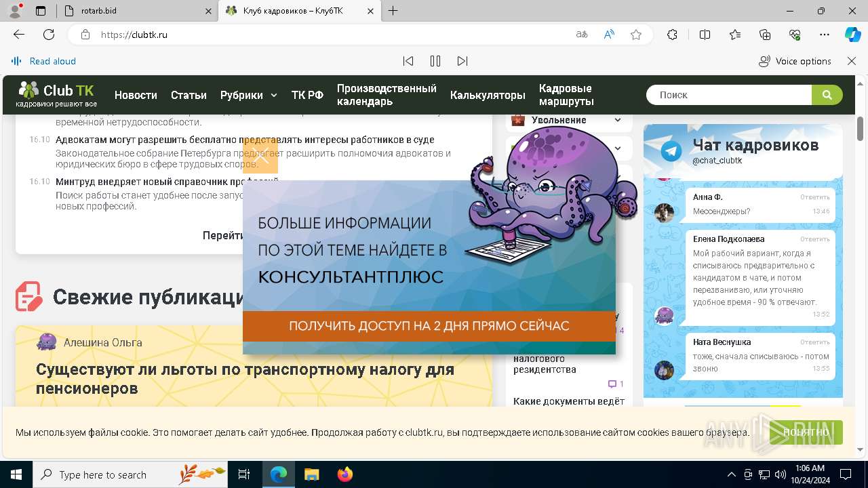Image resolution: width=868 pixels, height=488 pixels.
Task: Click author Алешина Ольга
Action: pos(102,342)
